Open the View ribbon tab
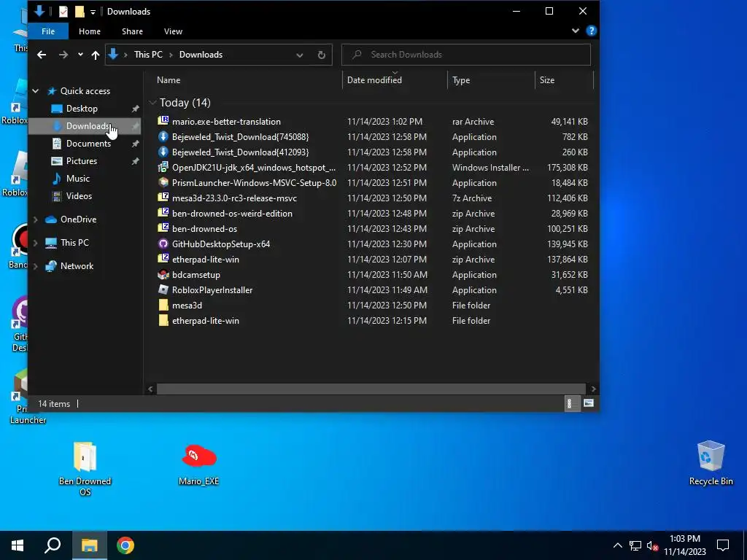This screenshot has width=747, height=560. (173, 31)
